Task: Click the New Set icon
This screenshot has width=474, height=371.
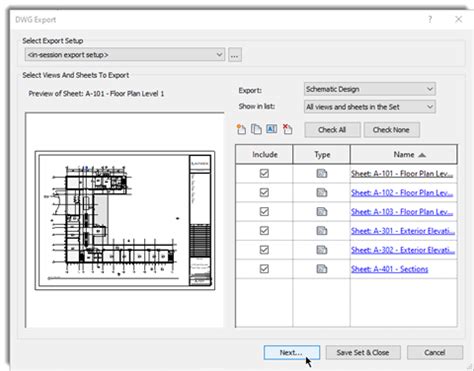Action: tap(241, 129)
